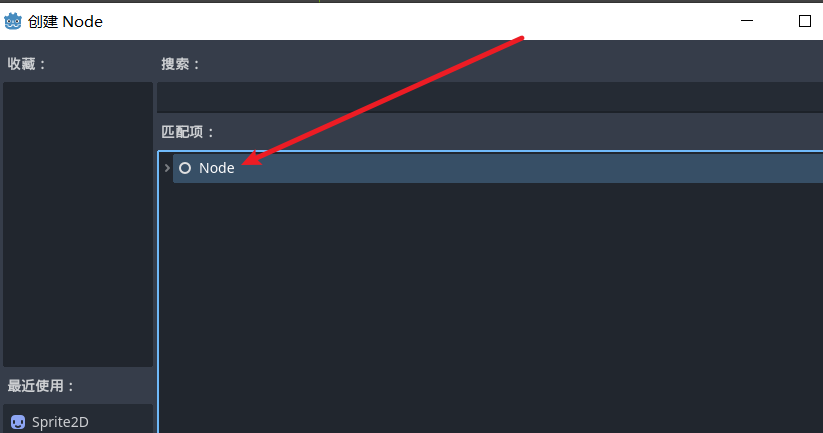Image resolution: width=823 pixels, height=433 pixels.
Task: Select Sprite2D from recently used
Action: pos(78,421)
